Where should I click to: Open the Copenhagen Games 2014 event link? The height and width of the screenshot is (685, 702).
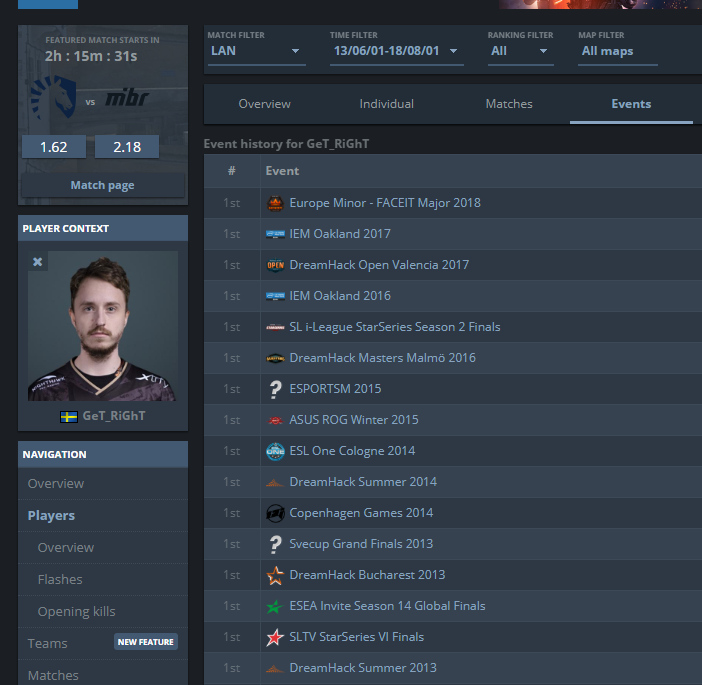pos(361,513)
